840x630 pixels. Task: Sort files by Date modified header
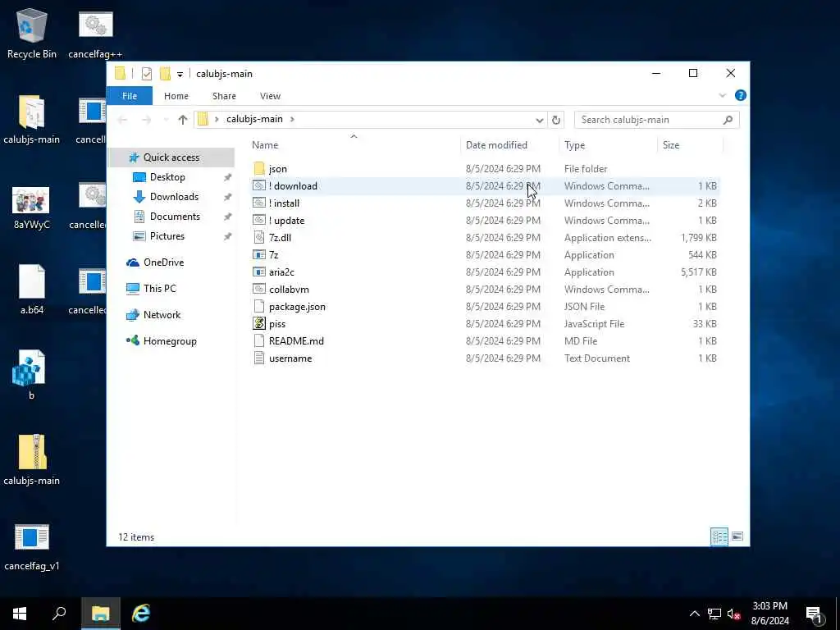[x=509, y=144]
